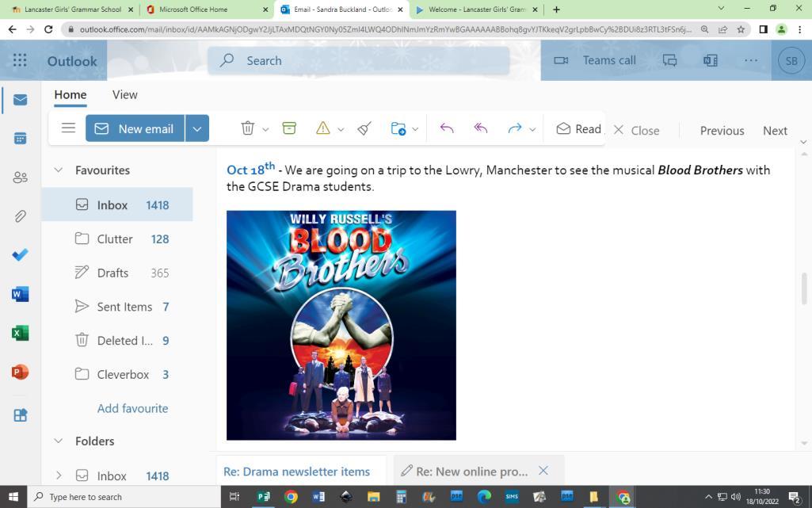Open OneNote feed icon in header
The height and width of the screenshot is (508, 812).
point(711,60)
